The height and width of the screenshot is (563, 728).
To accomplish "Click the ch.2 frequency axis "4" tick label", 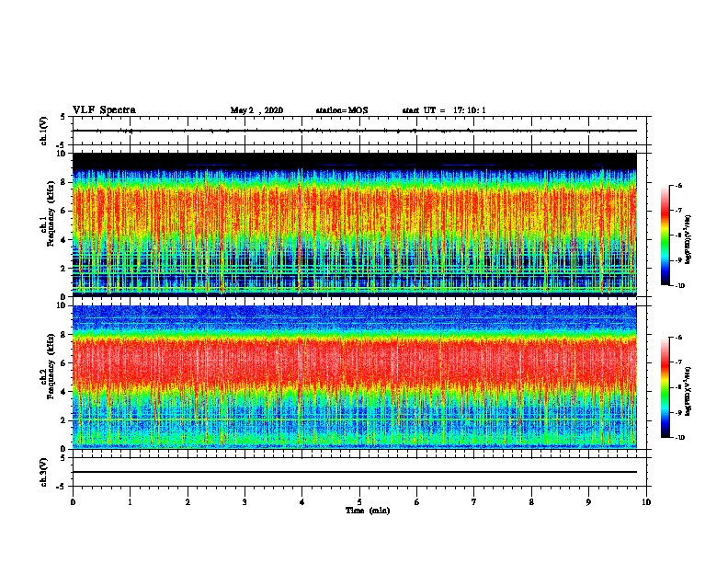I will click(63, 392).
